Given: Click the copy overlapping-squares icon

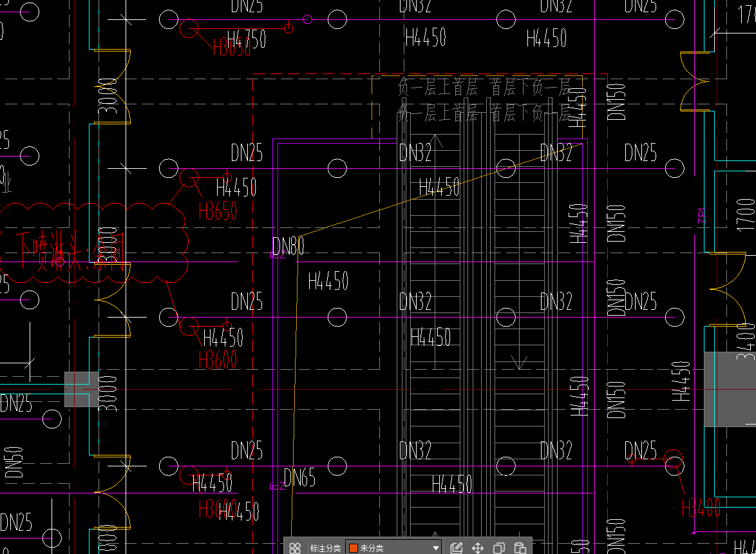Looking at the screenshot, I should pos(499,548).
